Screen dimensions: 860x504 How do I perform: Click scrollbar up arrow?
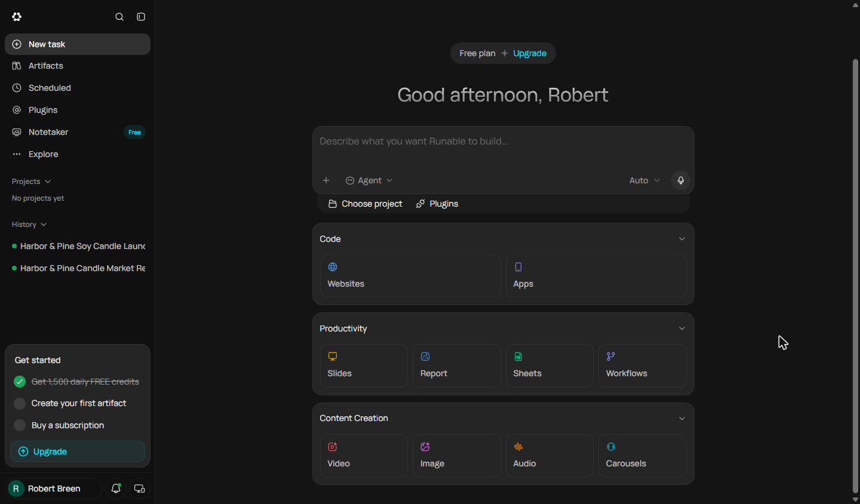point(855,5)
